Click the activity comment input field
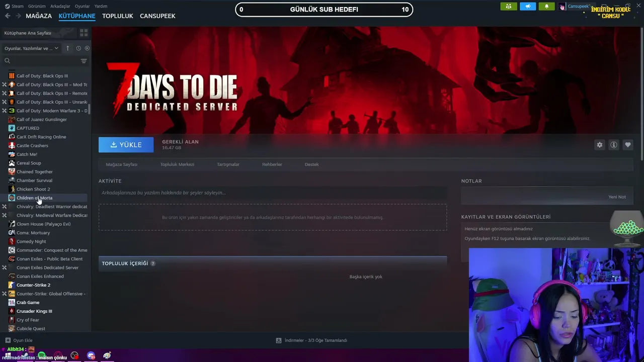This screenshot has height=362, width=644. [x=273, y=193]
